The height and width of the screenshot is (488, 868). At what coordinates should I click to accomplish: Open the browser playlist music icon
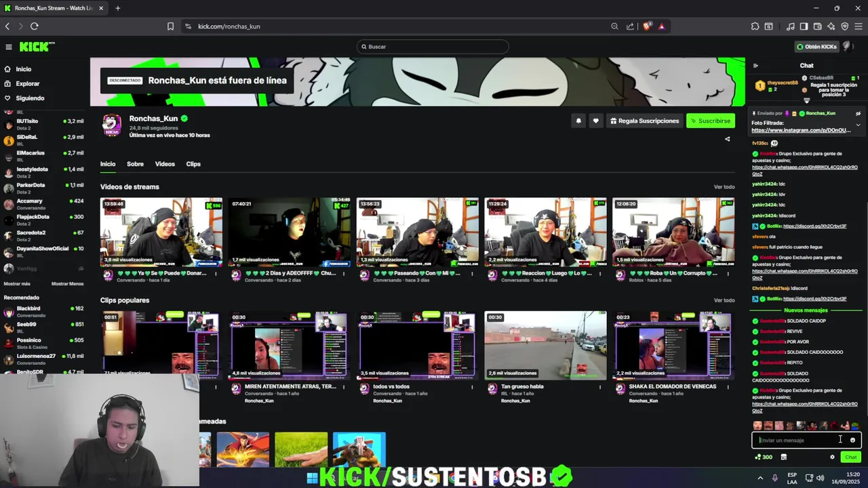tap(791, 26)
